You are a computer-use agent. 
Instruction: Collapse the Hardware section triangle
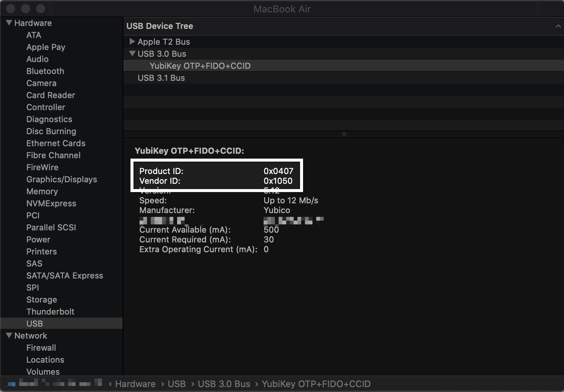pos(9,23)
